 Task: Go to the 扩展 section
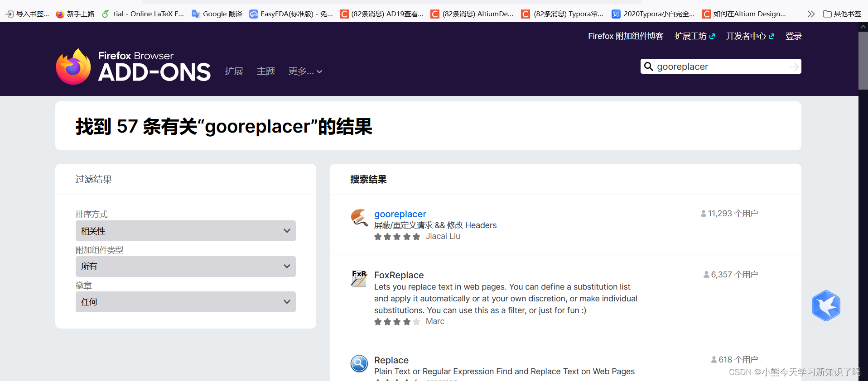[x=234, y=71]
